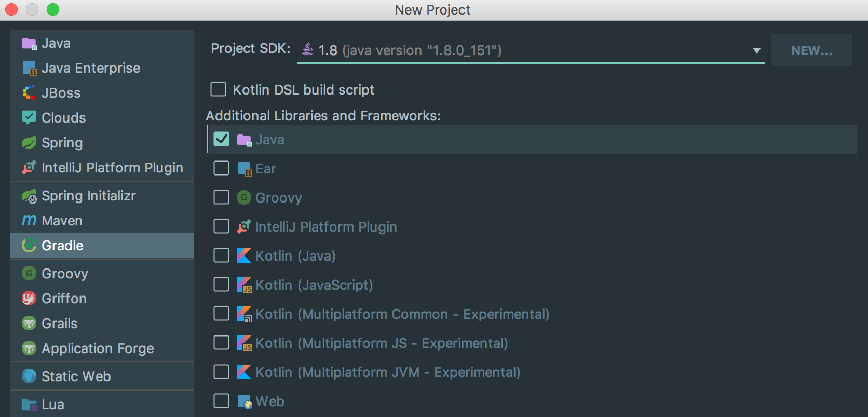Click the Spring Initializr icon
The image size is (868, 417).
point(29,196)
